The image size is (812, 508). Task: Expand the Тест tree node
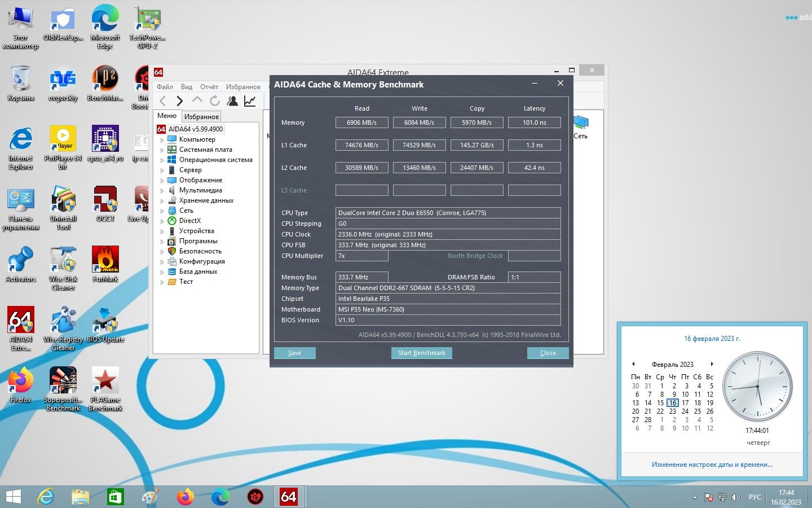(162, 282)
